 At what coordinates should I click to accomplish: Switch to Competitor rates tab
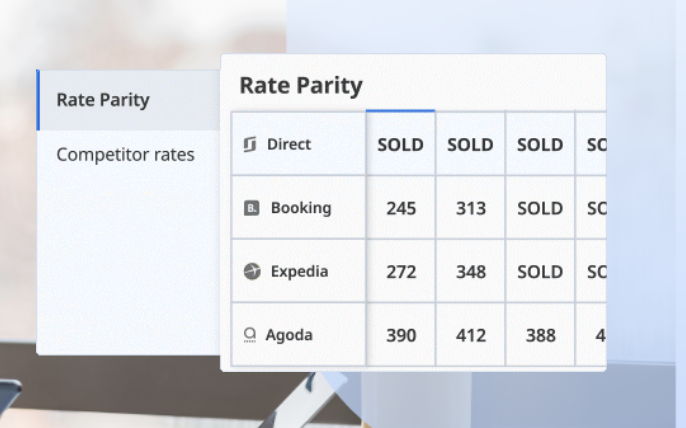pyautogui.click(x=125, y=155)
